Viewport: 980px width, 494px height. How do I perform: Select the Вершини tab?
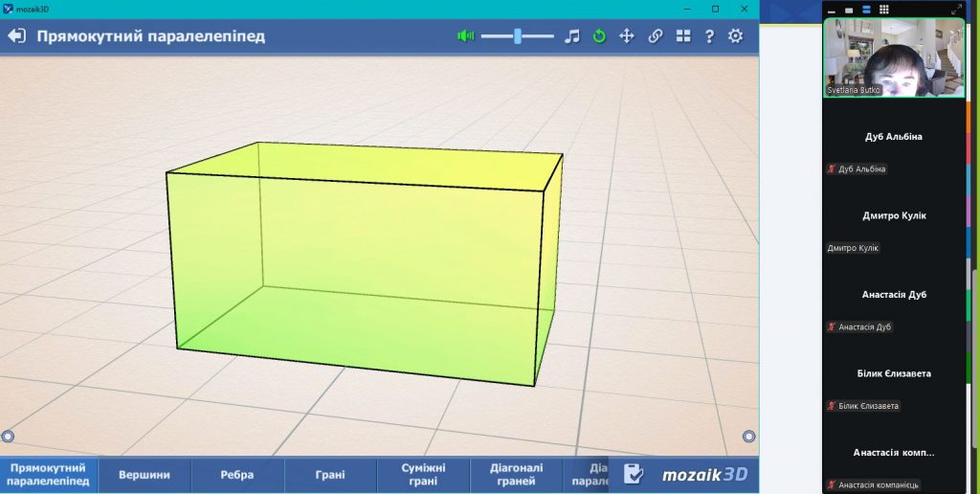145,475
